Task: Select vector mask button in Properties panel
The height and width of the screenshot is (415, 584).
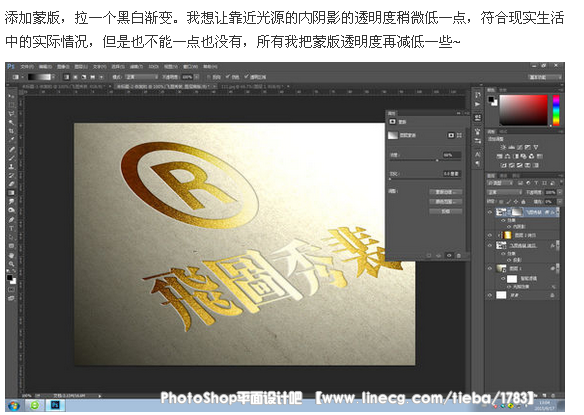Action: pyautogui.click(x=459, y=135)
